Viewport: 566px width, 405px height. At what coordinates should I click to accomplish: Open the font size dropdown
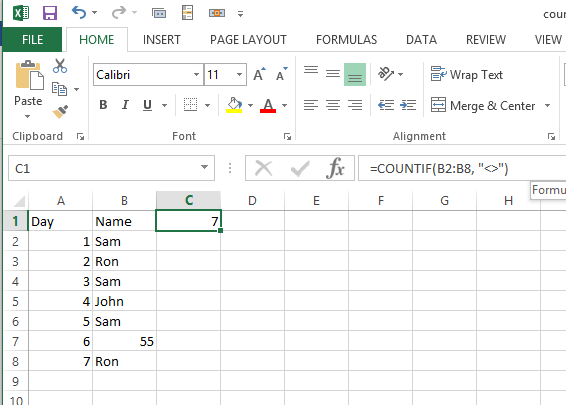tap(239, 75)
